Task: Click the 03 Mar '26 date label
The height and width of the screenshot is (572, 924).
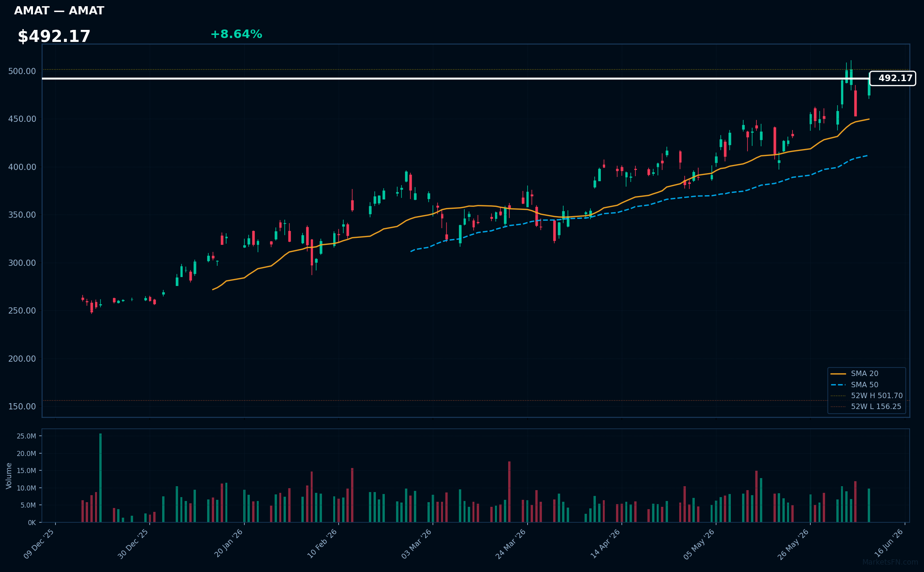Action: [417, 544]
